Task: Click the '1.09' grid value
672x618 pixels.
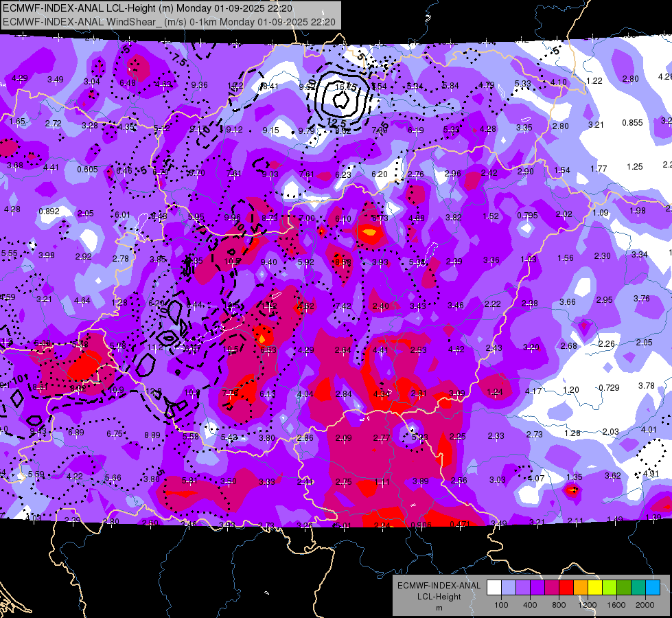Action: point(601,213)
